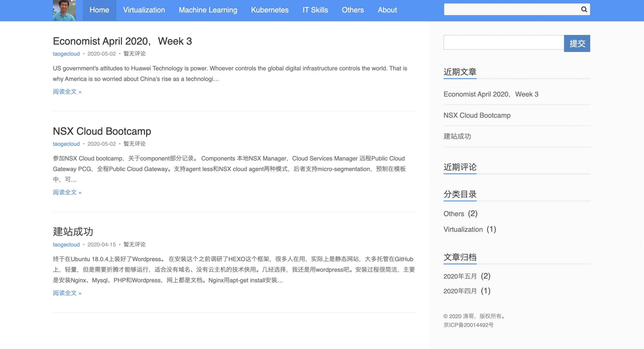The height and width of the screenshot is (349, 644).
Task: Click the magnifier search icon in header
Action: (584, 10)
